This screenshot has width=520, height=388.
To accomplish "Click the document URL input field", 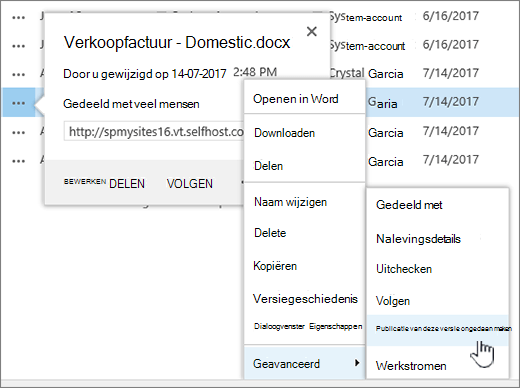I will 154,131.
